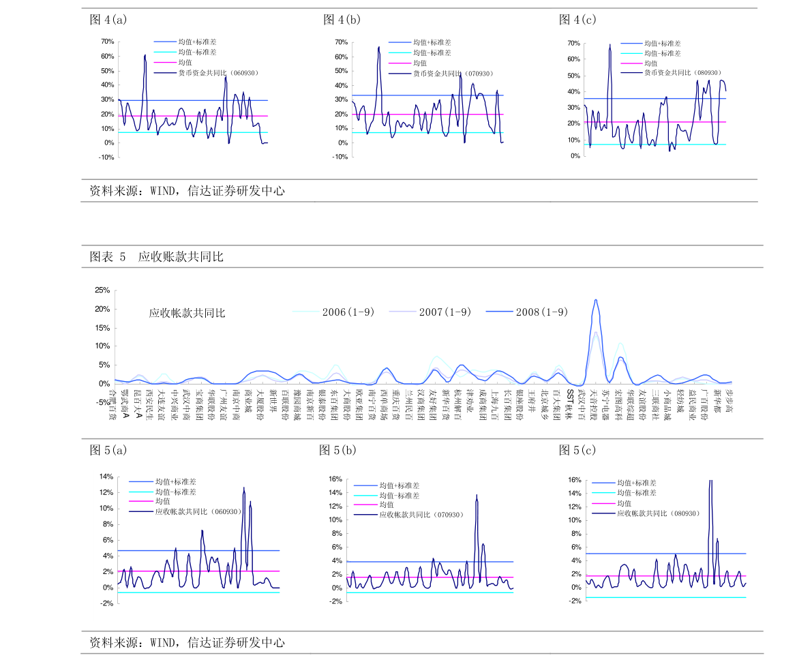Viewport: 812px width, 662px height.
Task: Click the '苏宁电器' x-axis label
Action: point(606,405)
